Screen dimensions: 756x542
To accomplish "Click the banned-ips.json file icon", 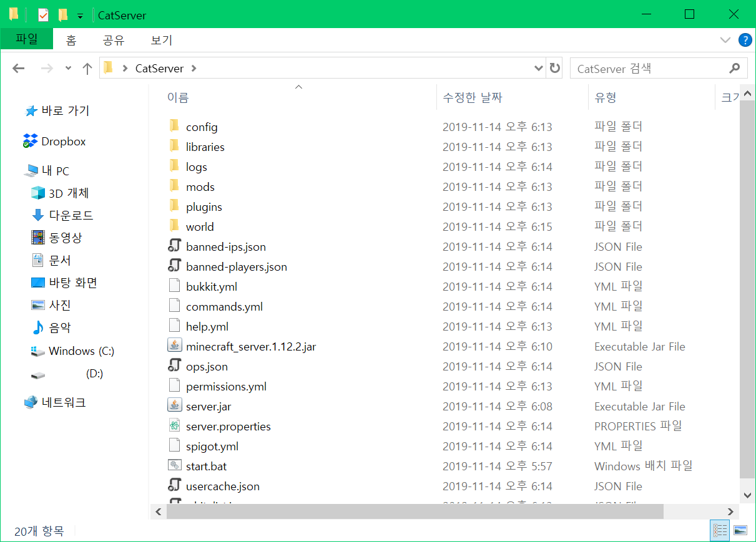I will click(174, 246).
